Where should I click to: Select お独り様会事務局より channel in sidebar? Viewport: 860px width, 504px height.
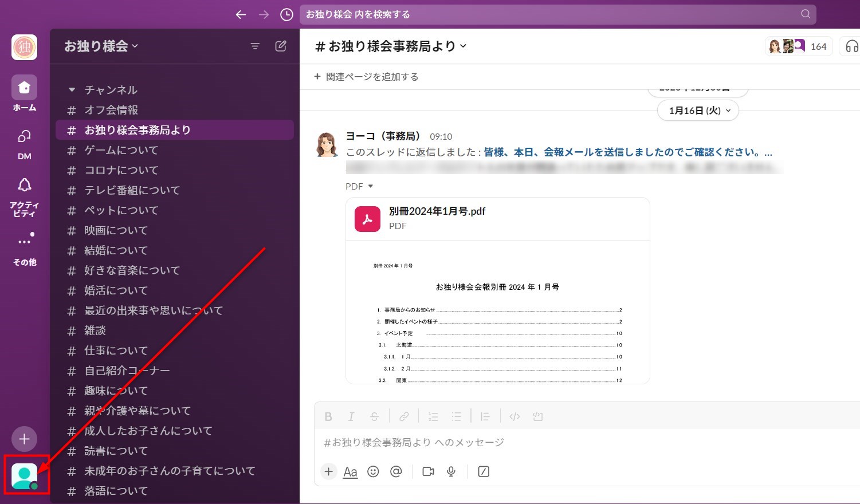click(175, 130)
